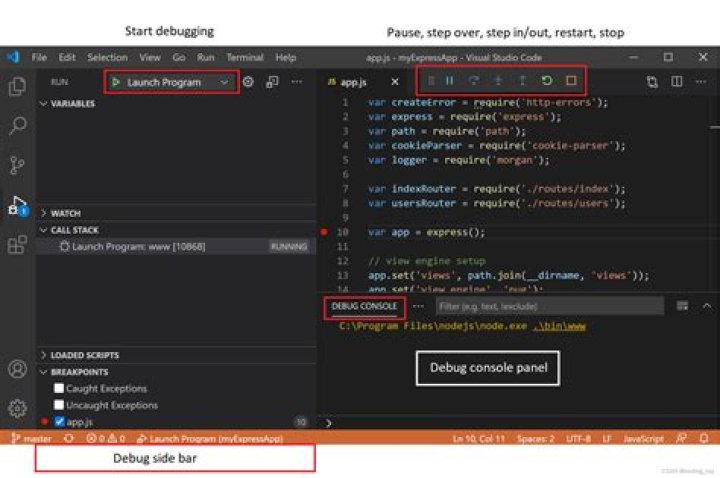This screenshot has height=478, width=720.
Task: Click the green Start Debugging play icon
Action: (116, 82)
